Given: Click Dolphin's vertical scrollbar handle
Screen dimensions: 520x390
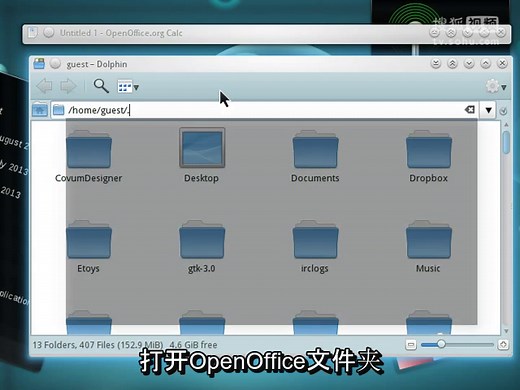Looking at the screenshot, I should click(x=506, y=142).
